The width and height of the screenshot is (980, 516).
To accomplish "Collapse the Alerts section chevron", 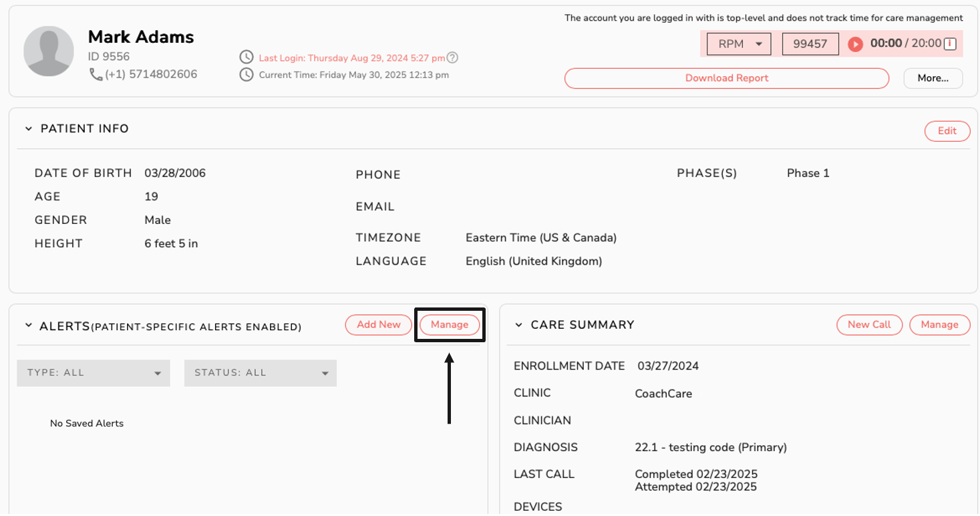I will pos(29,326).
